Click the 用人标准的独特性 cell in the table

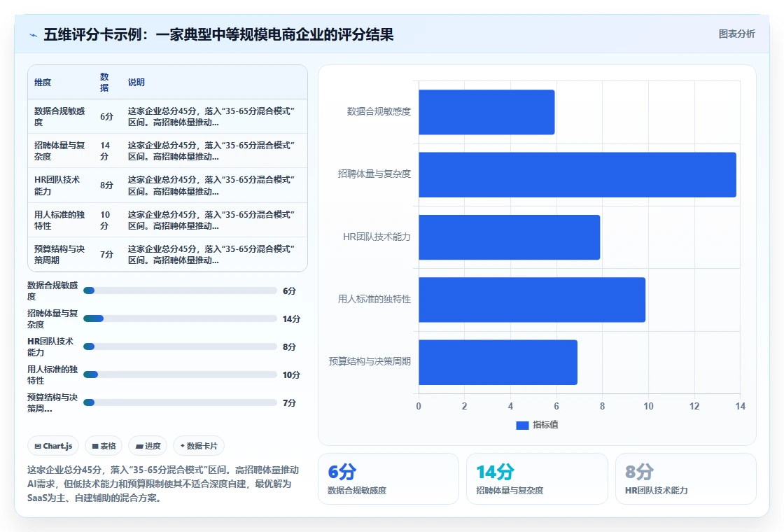[60, 220]
